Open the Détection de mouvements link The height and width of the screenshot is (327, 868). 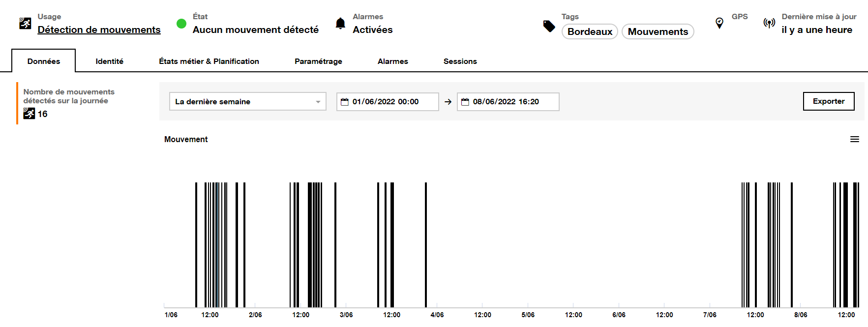click(99, 30)
